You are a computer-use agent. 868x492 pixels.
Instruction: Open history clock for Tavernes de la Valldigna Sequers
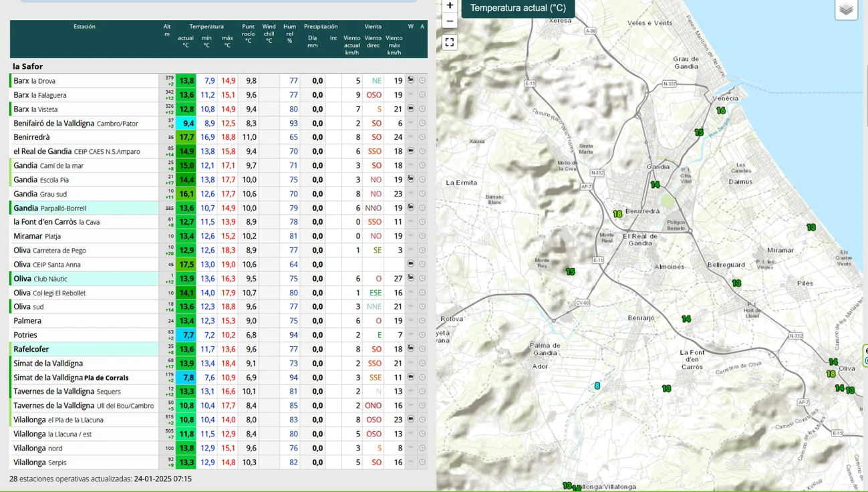click(x=422, y=391)
